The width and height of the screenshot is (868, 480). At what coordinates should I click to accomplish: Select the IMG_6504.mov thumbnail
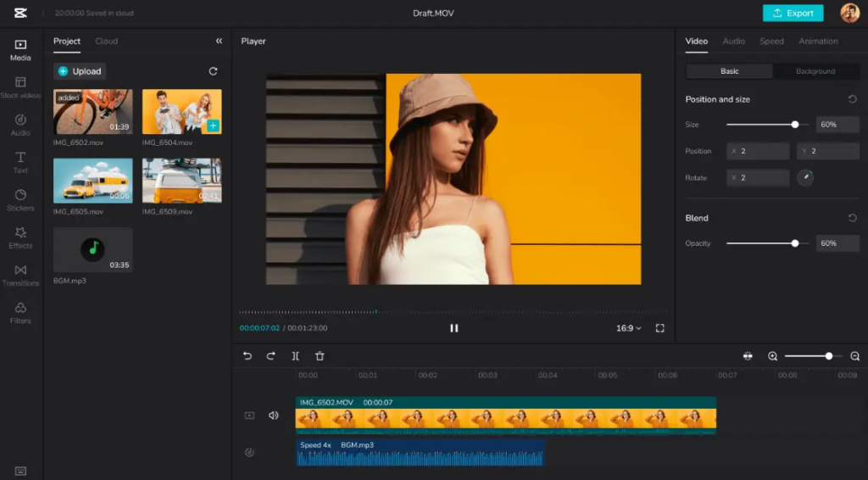[181, 112]
